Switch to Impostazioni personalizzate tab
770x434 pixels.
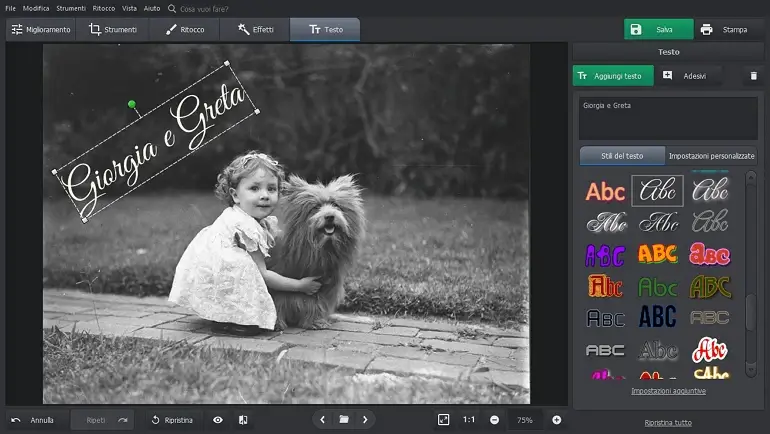[x=711, y=156]
